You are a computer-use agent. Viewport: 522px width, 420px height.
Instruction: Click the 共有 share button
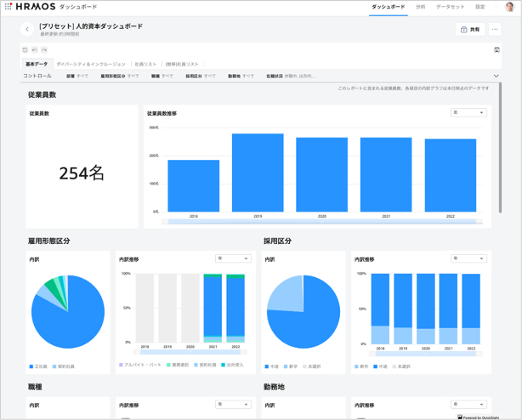(x=470, y=29)
